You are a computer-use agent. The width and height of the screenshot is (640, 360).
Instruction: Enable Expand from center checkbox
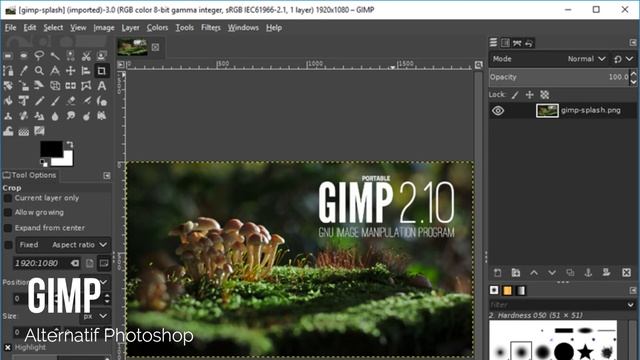(8, 228)
